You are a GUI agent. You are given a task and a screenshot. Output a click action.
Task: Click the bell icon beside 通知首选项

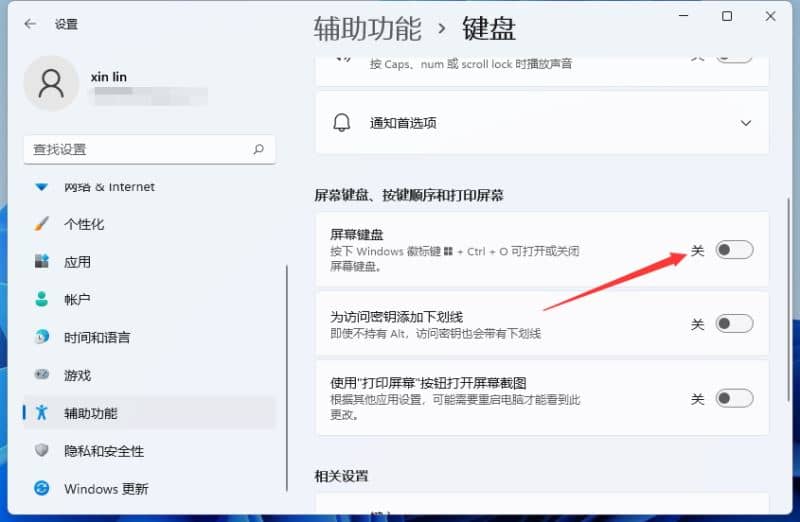(x=342, y=123)
